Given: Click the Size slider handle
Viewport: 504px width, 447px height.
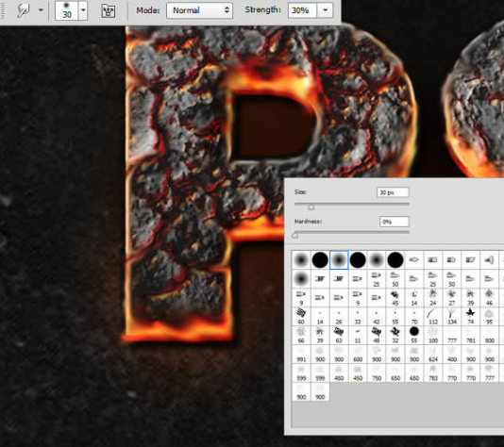Looking at the screenshot, I should coord(311,207).
